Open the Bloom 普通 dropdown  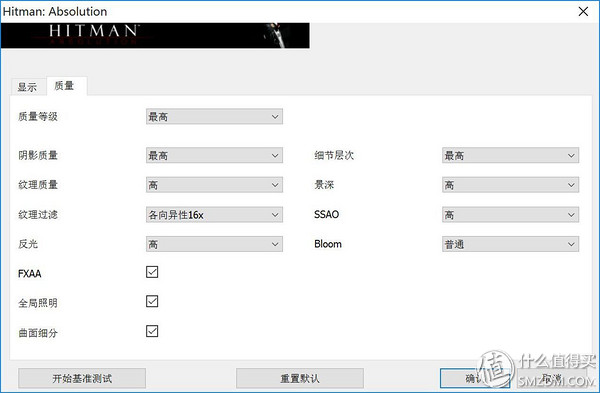tap(510, 244)
